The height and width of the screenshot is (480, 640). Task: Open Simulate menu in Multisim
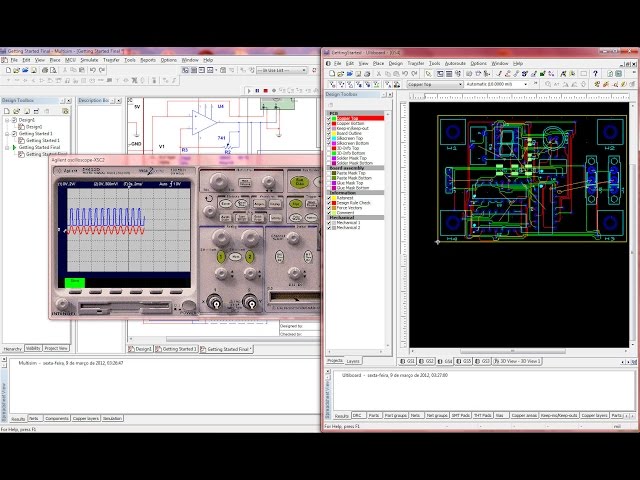89,60
